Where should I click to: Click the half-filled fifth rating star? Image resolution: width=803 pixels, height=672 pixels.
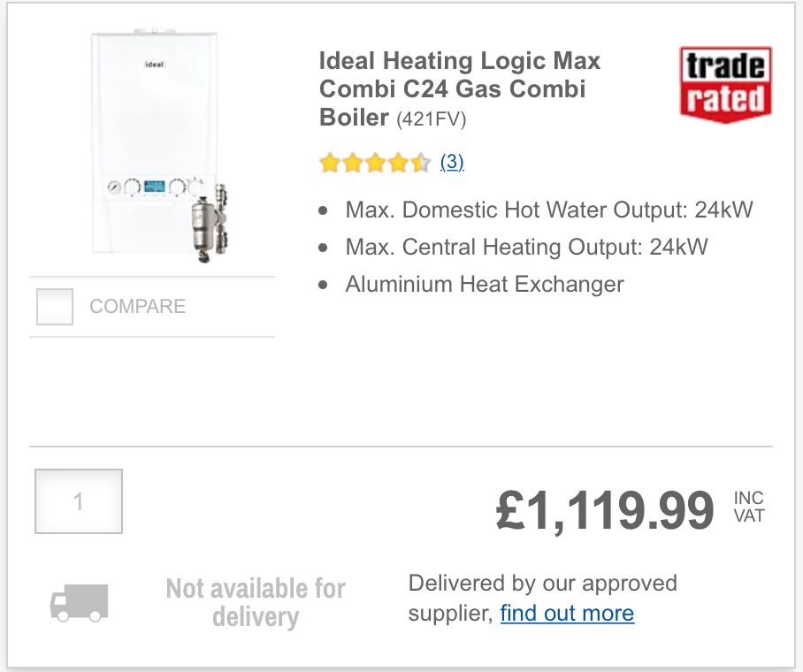click(x=420, y=163)
